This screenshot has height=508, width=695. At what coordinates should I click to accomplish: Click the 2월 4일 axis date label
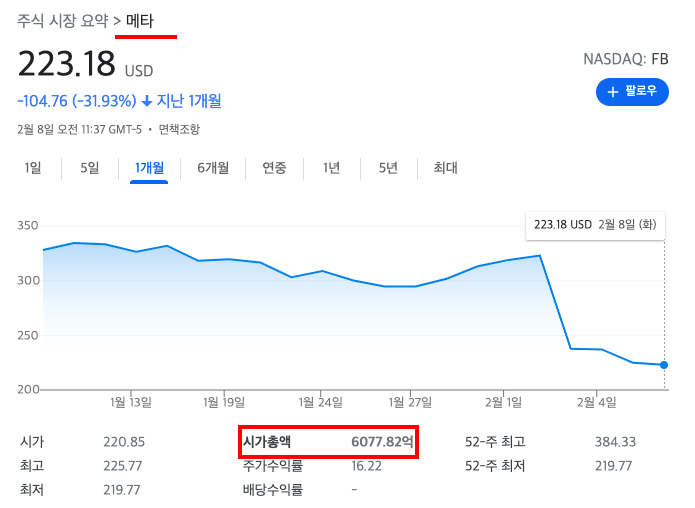[x=597, y=402]
